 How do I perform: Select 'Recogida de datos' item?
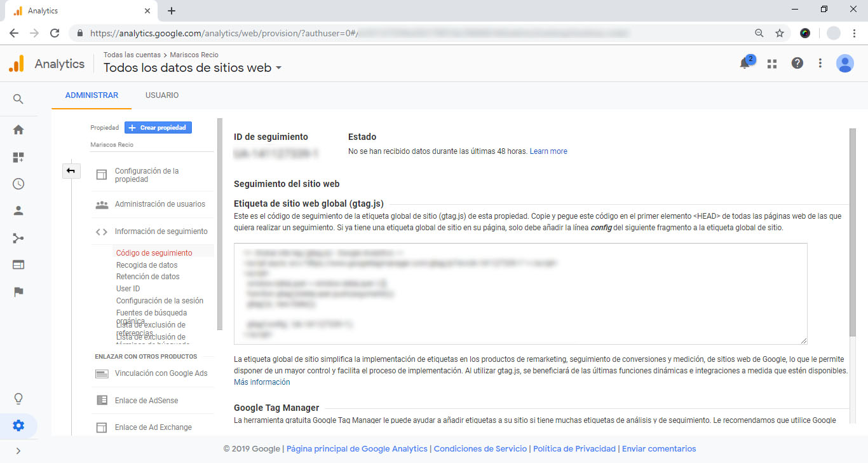(147, 265)
